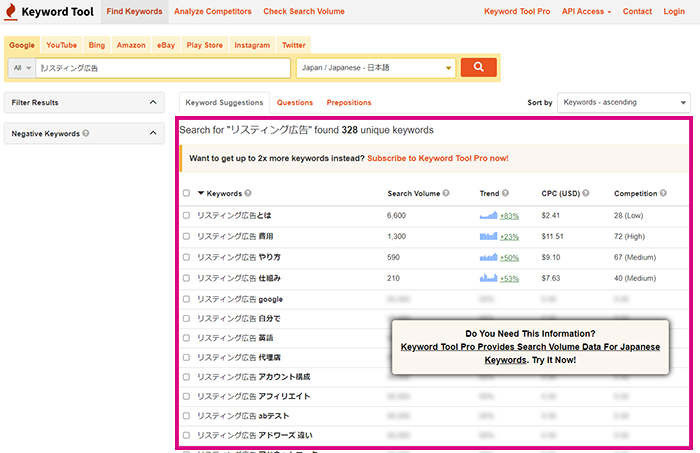Check the リスティング広告 自分で row checkbox
The width and height of the screenshot is (700, 453).
click(x=186, y=319)
